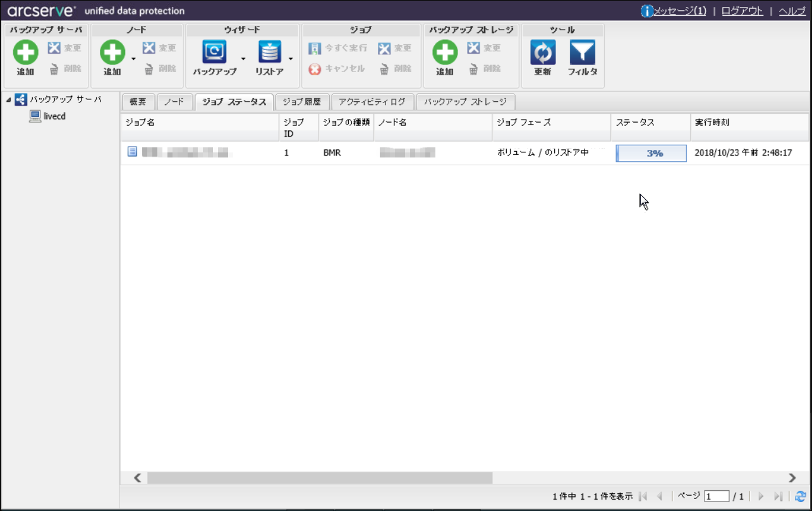Click the refresh icon in bottom pagination bar
Screen dimensions: 812x511
(800, 496)
